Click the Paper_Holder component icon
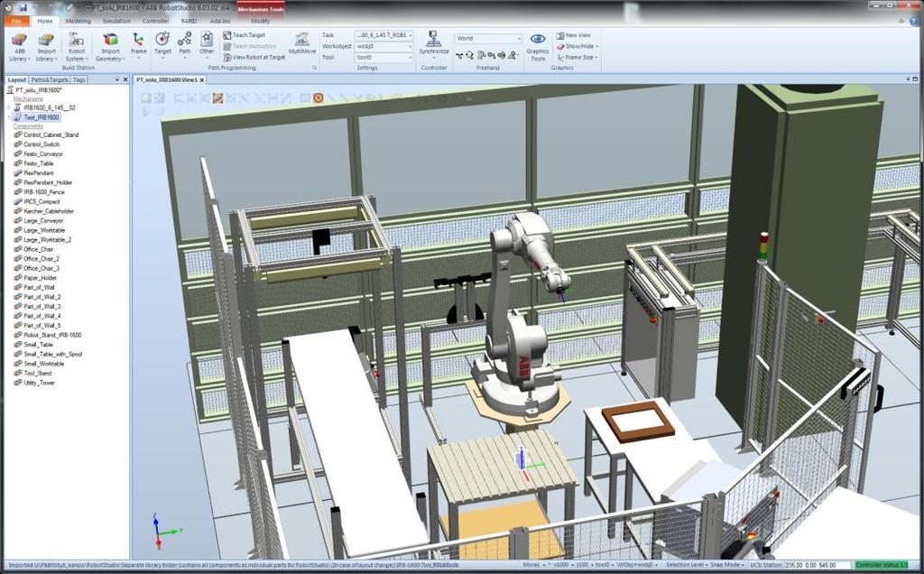Viewport: 924px width, 574px height. pos(18,278)
